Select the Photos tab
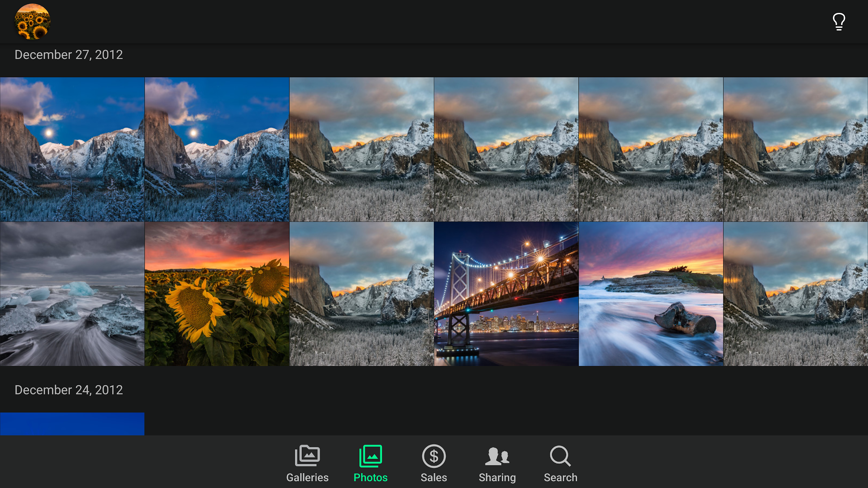The height and width of the screenshot is (488, 868). [371, 463]
